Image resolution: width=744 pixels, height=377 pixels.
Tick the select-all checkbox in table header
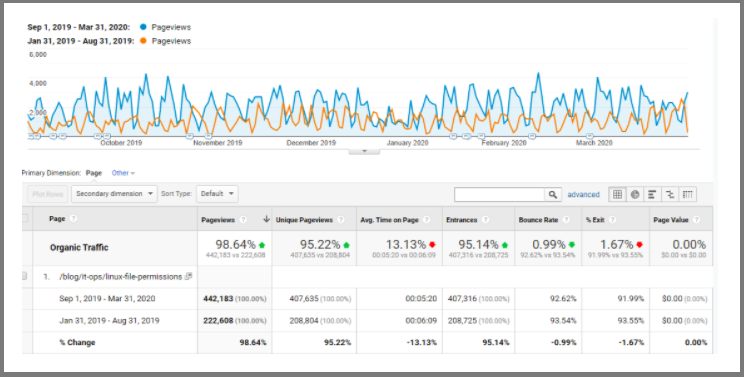pos(25,219)
